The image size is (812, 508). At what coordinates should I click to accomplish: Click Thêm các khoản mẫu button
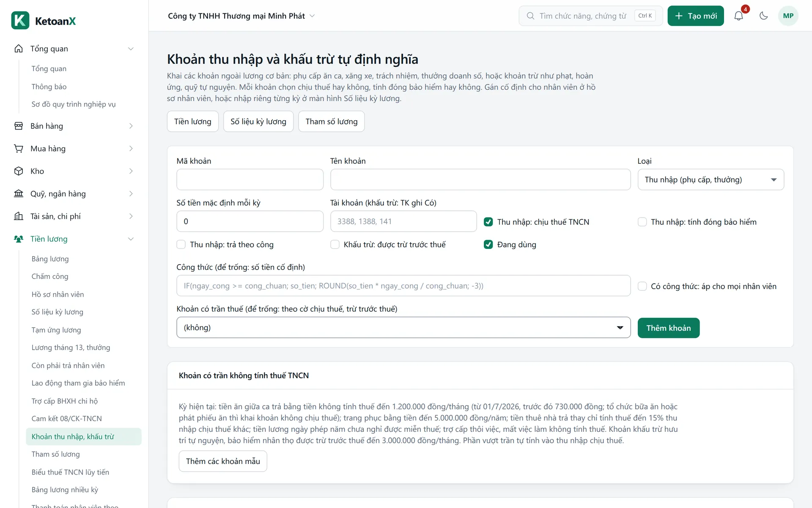(x=223, y=461)
